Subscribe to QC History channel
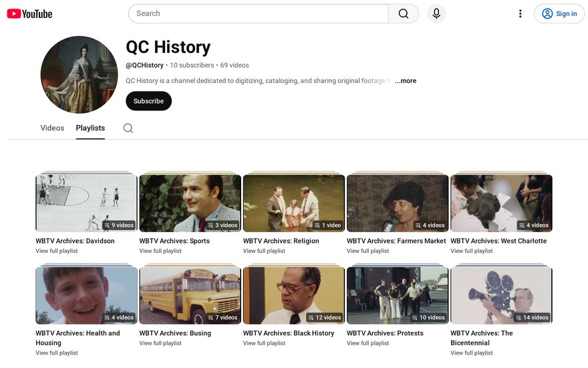588x368 pixels. [x=148, y=101]
